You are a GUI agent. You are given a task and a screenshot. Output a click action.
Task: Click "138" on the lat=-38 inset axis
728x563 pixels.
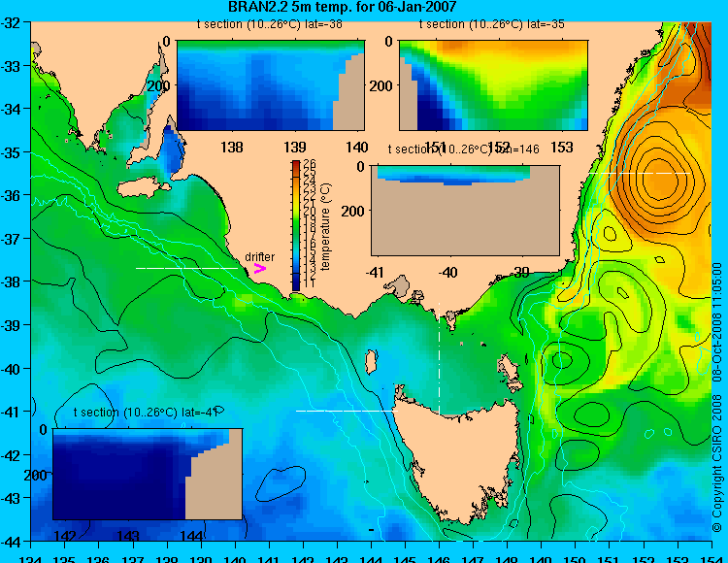pos(232,148)
